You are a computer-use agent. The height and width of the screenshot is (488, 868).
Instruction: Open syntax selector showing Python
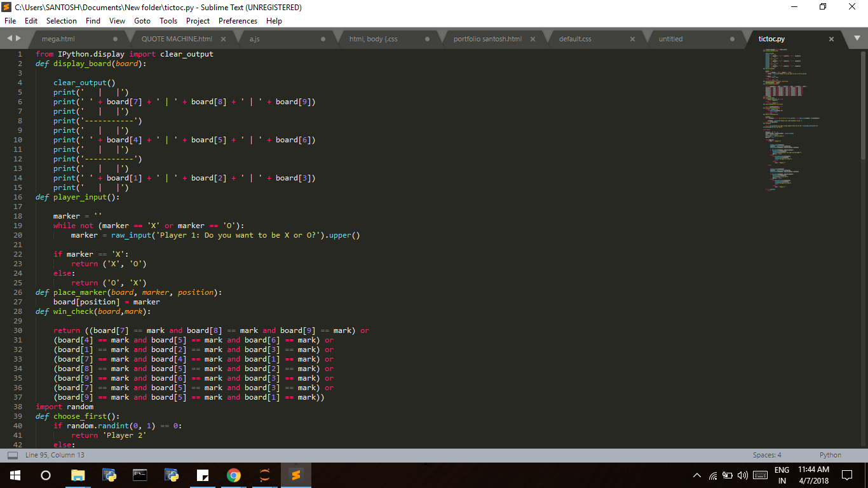830,455
